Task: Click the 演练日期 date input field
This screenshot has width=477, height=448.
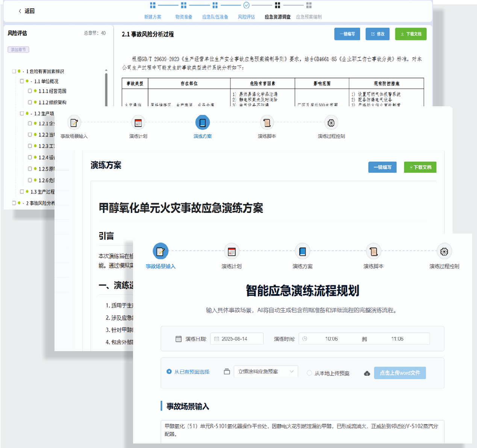Action: pos(237,339)
